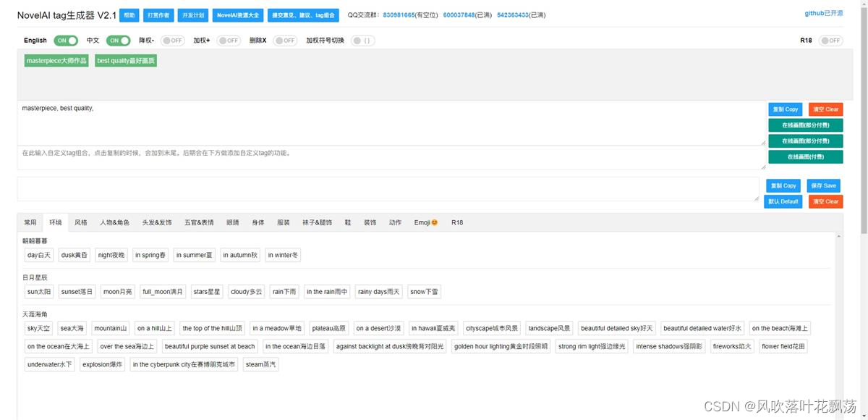This screenshot has height=420, width=868.
Task: Click the 帮助 help button
Action: pyautogui.click(x=129, y=14)
